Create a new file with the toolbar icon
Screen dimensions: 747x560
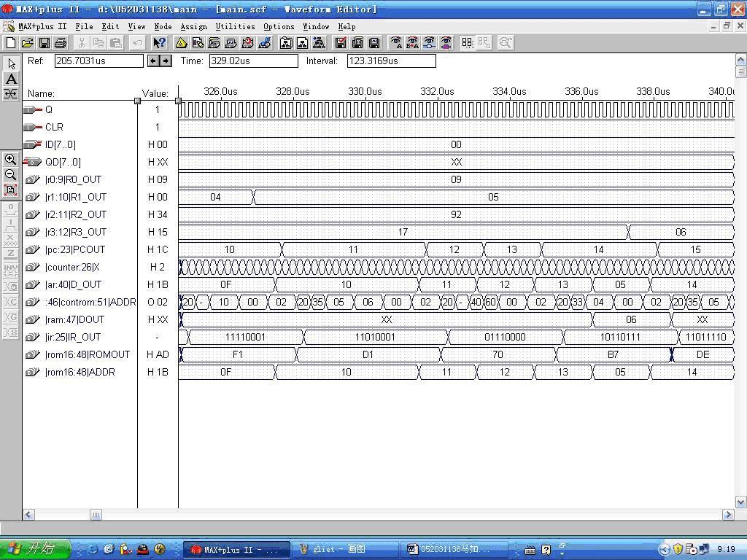[x=10, y=43]
